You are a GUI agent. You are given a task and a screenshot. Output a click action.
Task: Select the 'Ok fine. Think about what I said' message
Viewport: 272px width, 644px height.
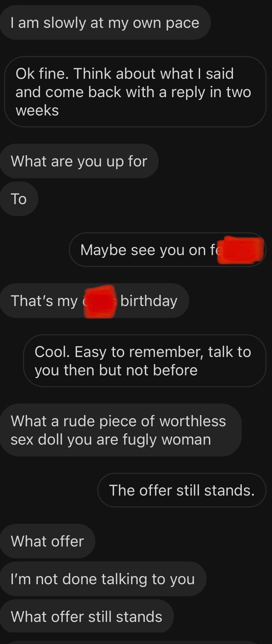click(x=135, y=92)
